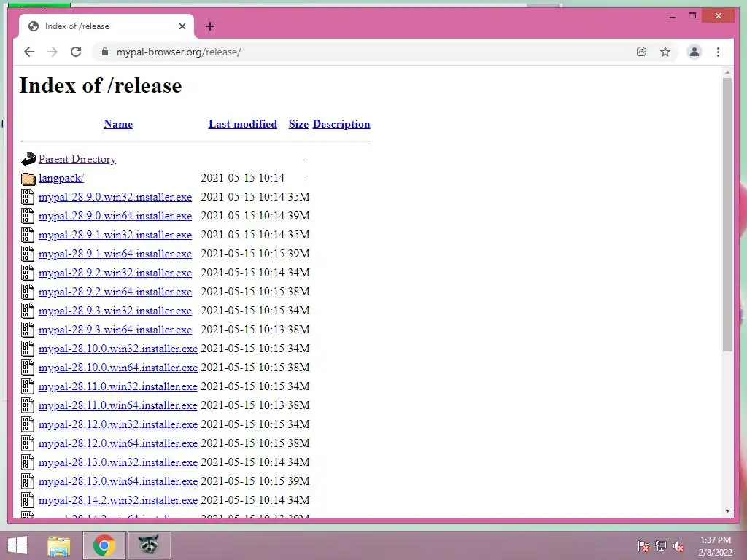Click binary file icon beside mypal-28.14.2.win32
The width and height of the screenshot is (747, 560).
(x=28, y=500)
